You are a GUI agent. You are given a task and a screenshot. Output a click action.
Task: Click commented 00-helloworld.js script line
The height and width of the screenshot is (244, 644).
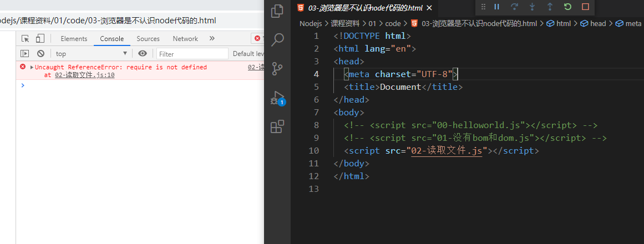(x=471, y=125)
